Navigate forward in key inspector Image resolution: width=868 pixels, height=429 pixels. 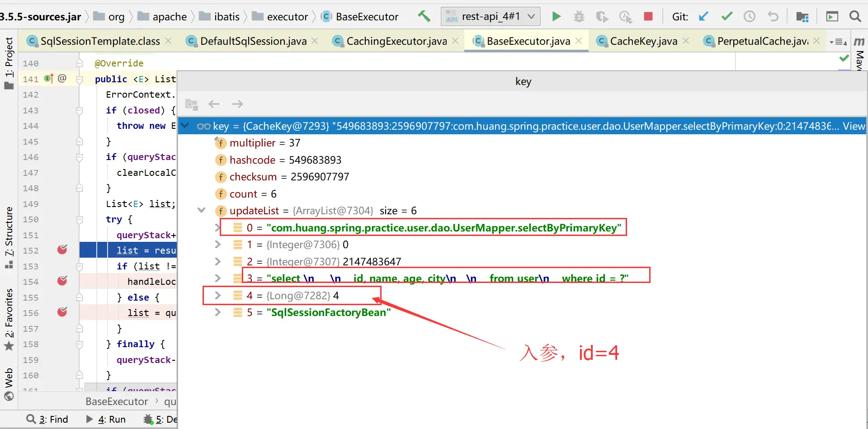pos(237,104)
